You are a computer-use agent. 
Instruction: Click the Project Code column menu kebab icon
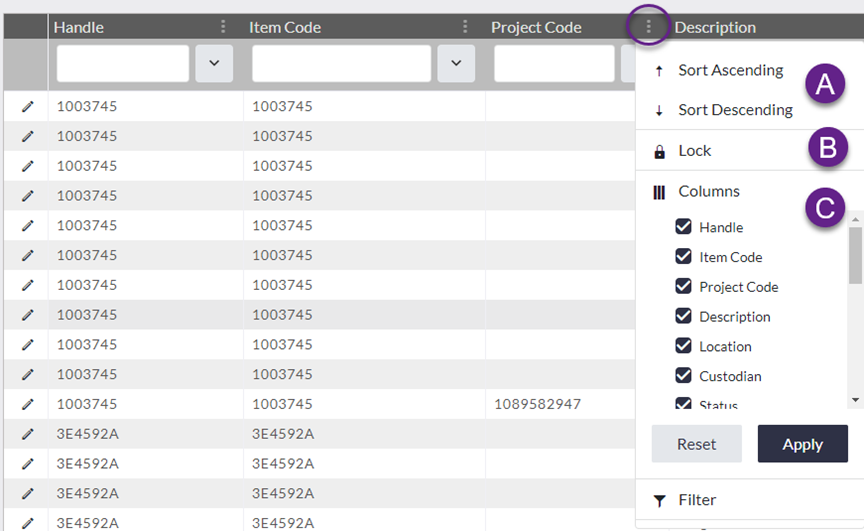tap(649, 26)
